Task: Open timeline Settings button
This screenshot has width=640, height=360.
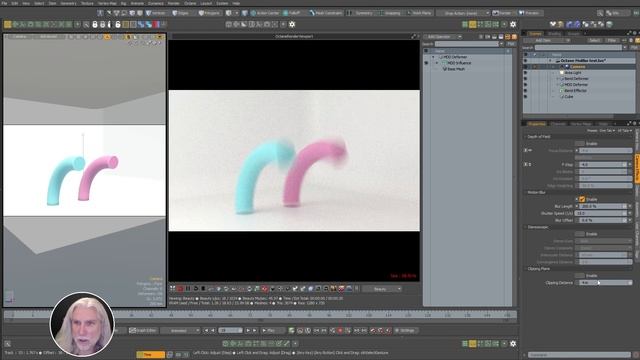Action: [x=406, y=330]
